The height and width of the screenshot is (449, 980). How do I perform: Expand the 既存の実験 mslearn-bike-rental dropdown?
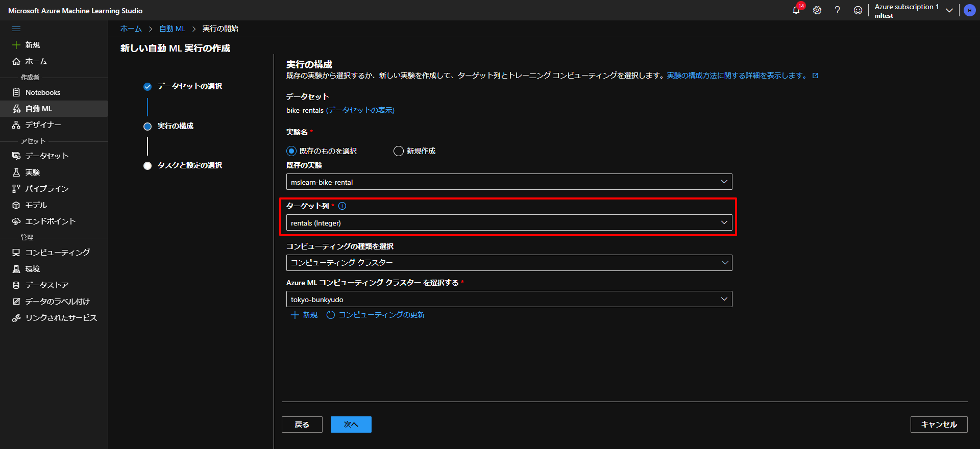(x=509, y=182)
